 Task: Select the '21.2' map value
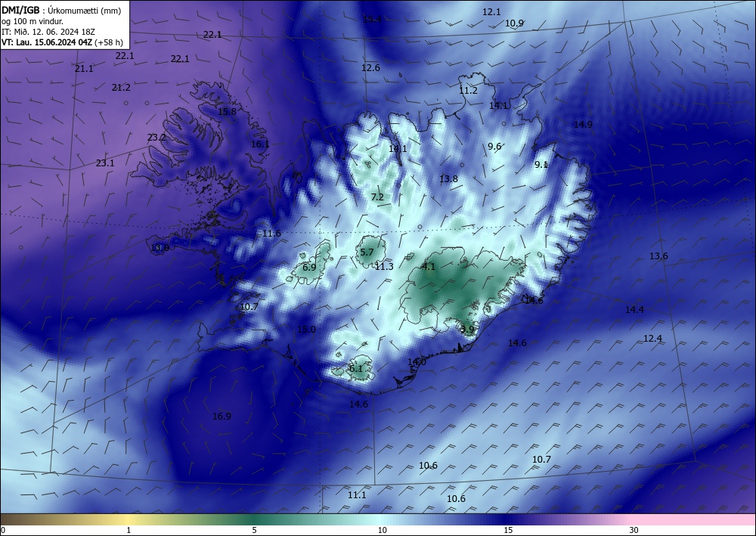click(121, 88)
